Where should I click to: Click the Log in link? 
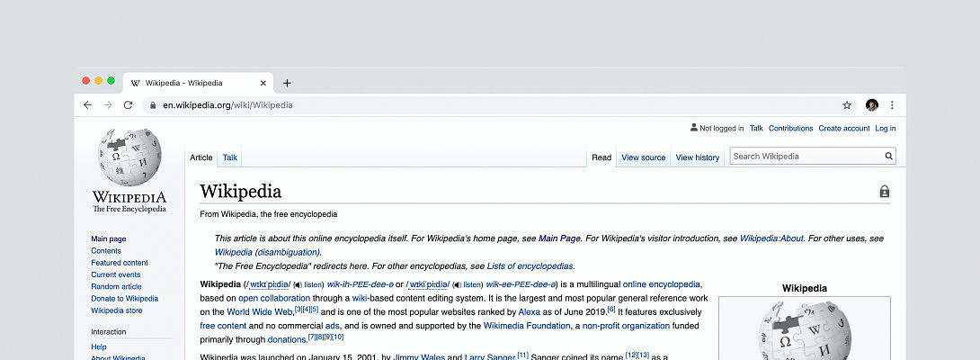[x=885, y=129]
